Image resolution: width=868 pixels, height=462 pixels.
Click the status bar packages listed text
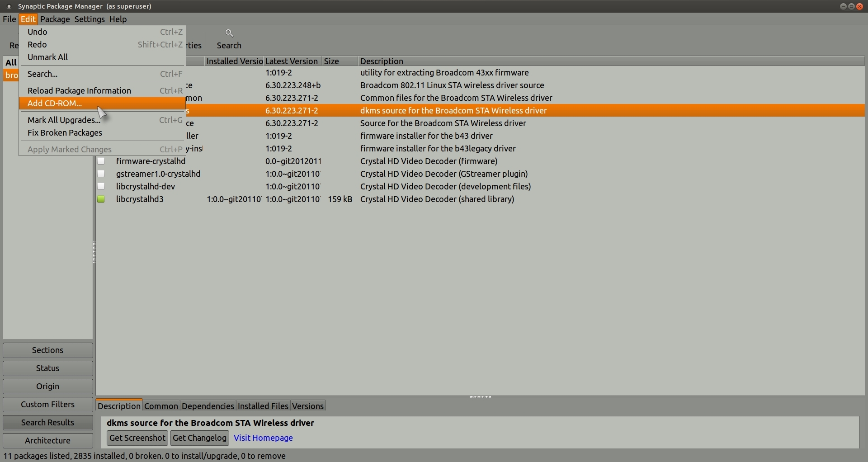[x=145, y=456]
